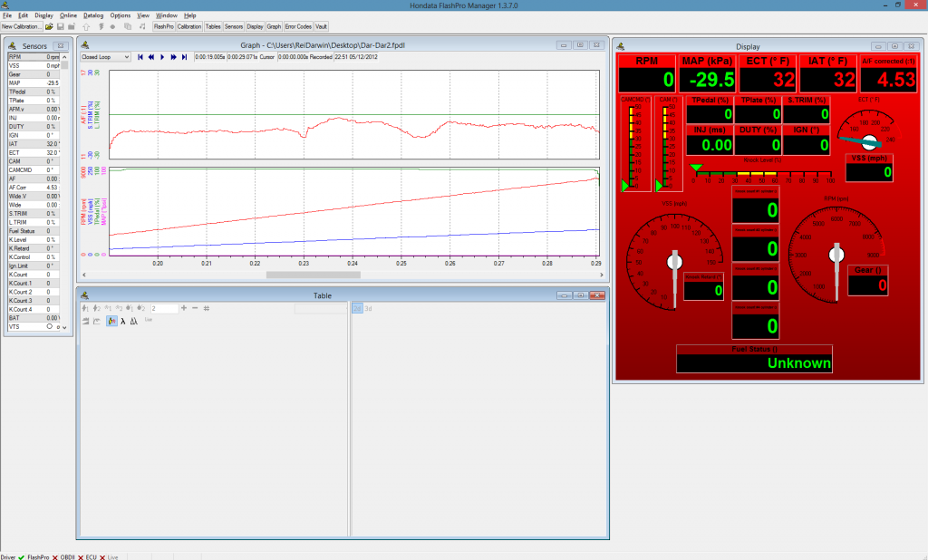Play the datalog recording
Screen dimensions: 928x560
click(x=162, y=57)
